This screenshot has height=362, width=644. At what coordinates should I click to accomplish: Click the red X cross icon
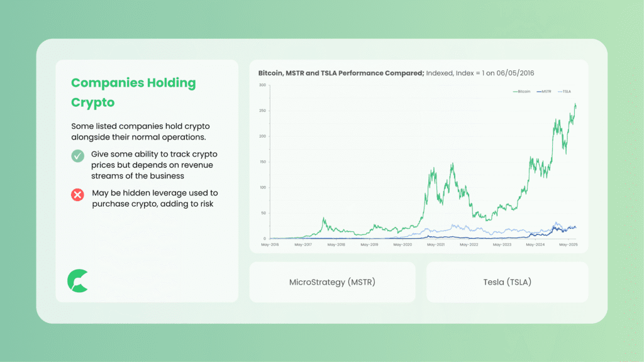click(x=77, y=195)
